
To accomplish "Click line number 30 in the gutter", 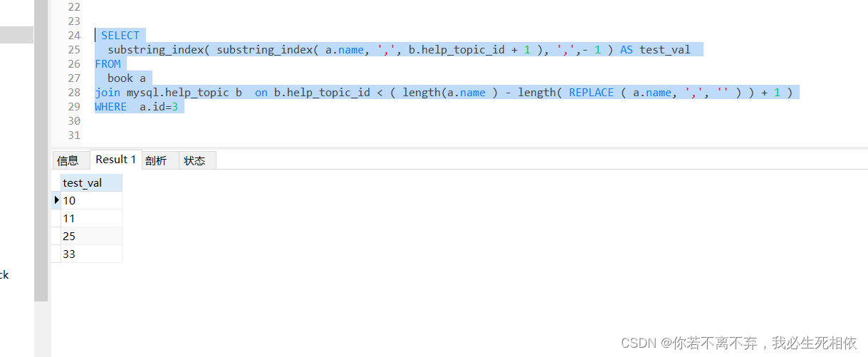I will coord(74,121).
